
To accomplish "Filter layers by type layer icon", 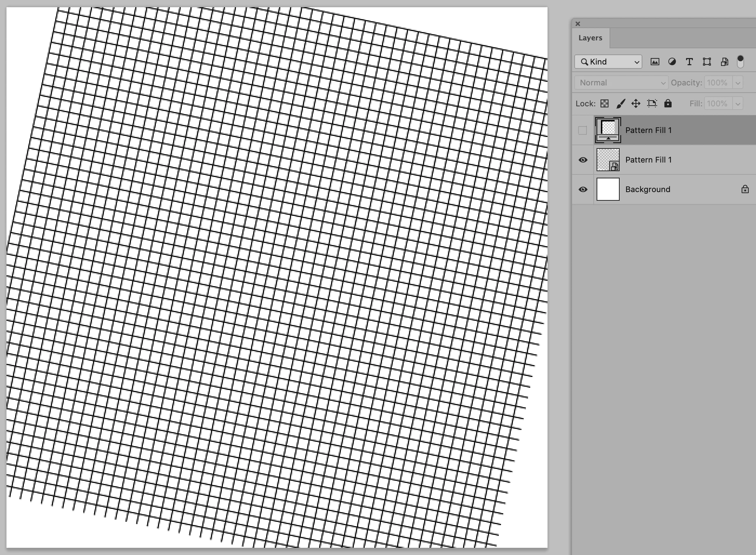I will pos(689,62).
